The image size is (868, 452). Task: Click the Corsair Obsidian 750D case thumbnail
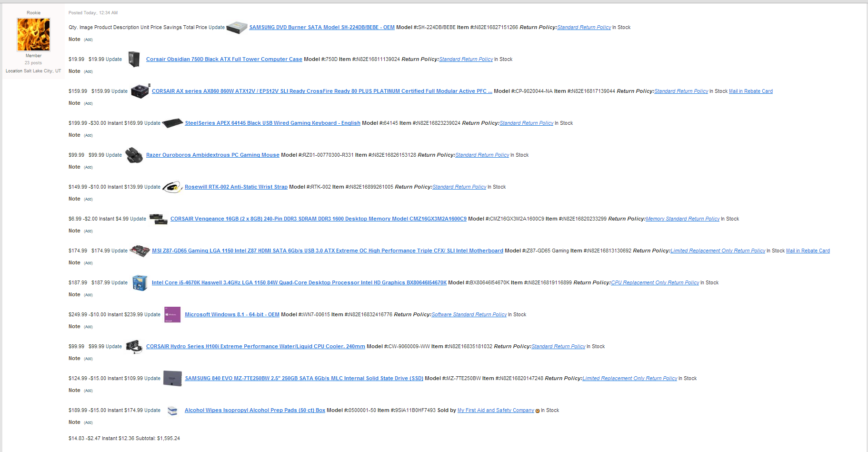tap(134, 59)
